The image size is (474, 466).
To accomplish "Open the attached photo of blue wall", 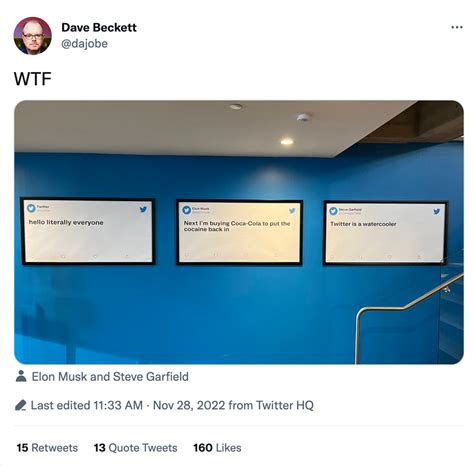I will [x=239, y=232].
